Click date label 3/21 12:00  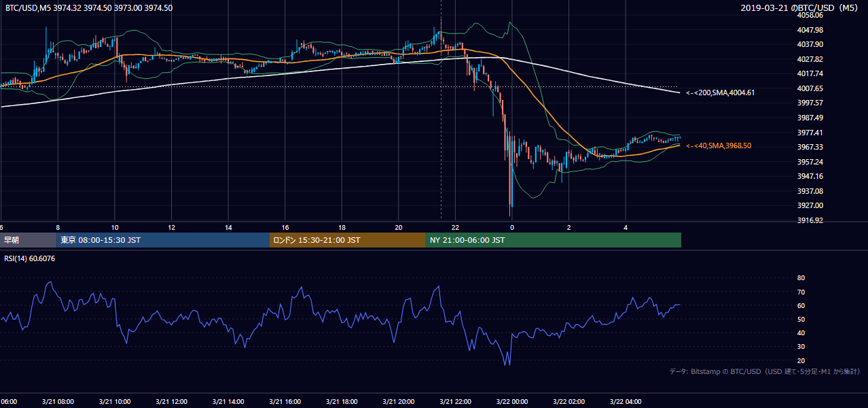(171, 402)
